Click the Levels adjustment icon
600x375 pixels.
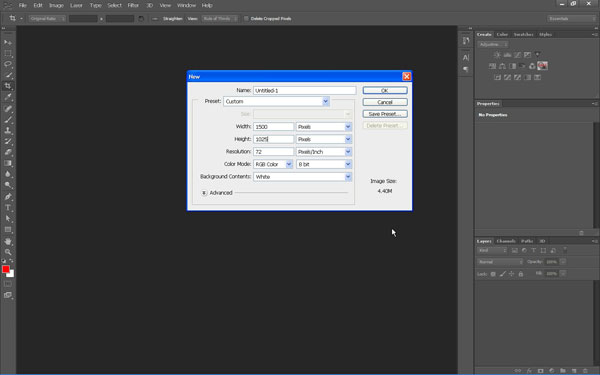(x=507, y=55)
